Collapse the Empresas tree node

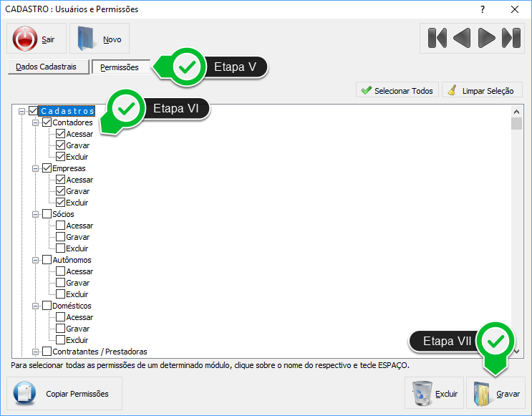35,168
